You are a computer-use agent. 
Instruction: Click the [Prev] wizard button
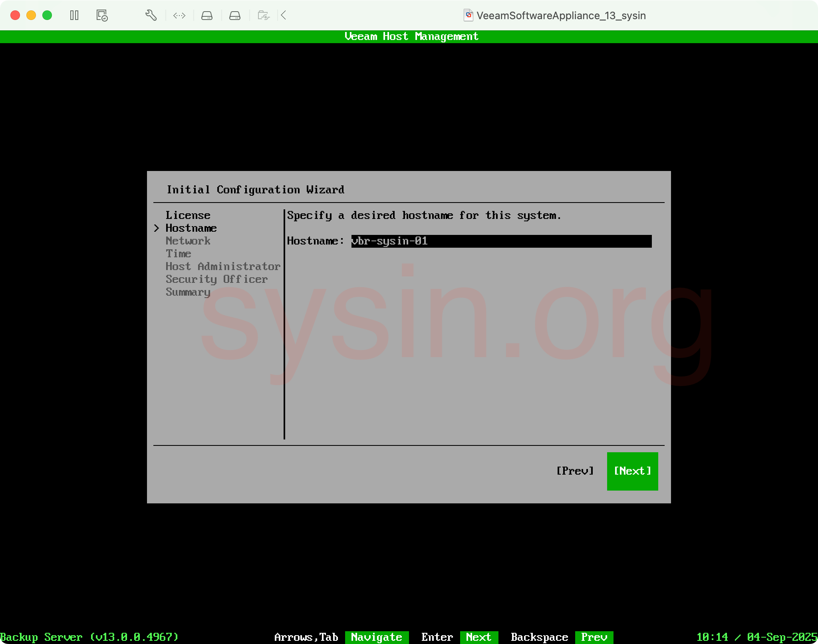pos(575,471)
